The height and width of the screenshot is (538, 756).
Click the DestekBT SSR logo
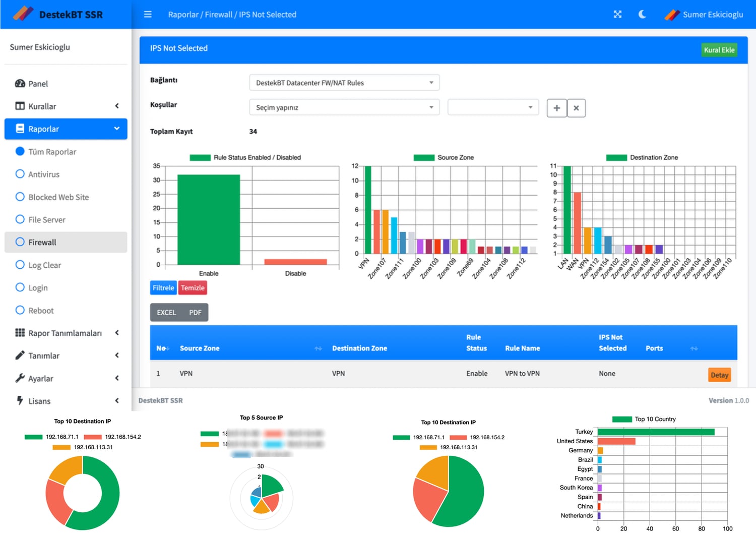[x=57, y=14]
